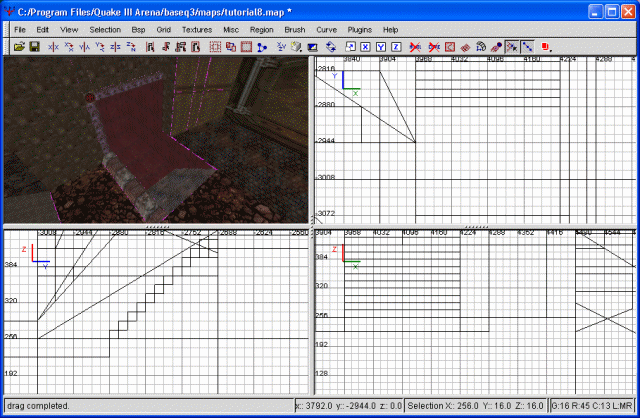Image resolution: width=640 pixels, height=418 pixels.
Task: Select Complete Tall brushes tool
Action: pyautogui.click(x=149, y=47)
